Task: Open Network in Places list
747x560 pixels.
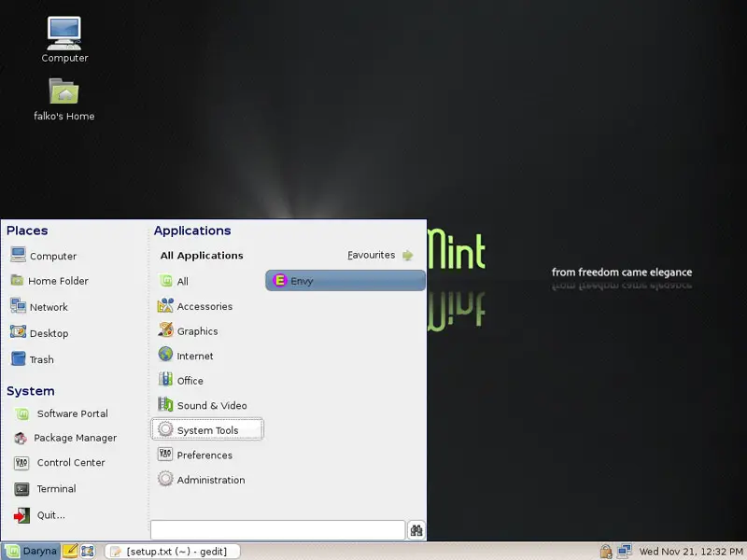Action: tap(39, 307)
